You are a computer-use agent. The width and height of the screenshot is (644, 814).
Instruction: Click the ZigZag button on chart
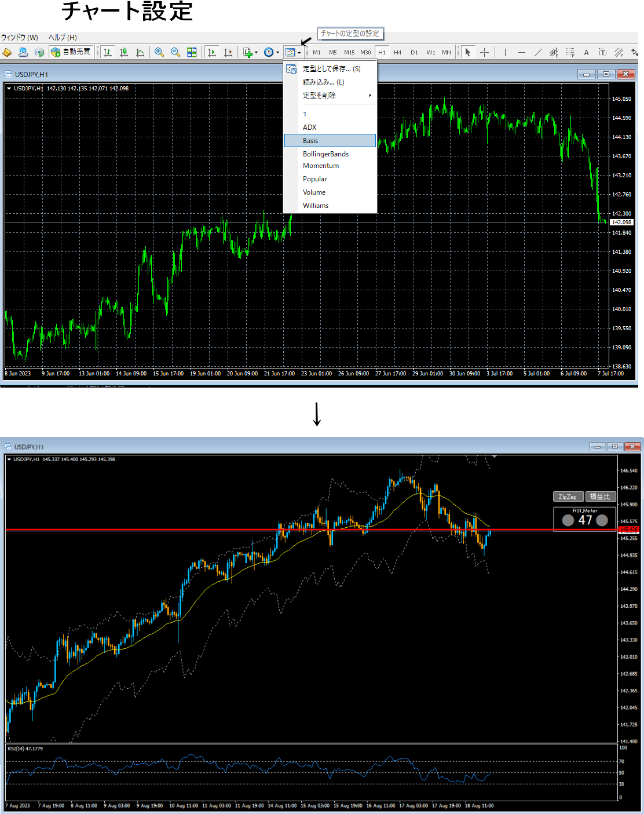click(568, 497)
